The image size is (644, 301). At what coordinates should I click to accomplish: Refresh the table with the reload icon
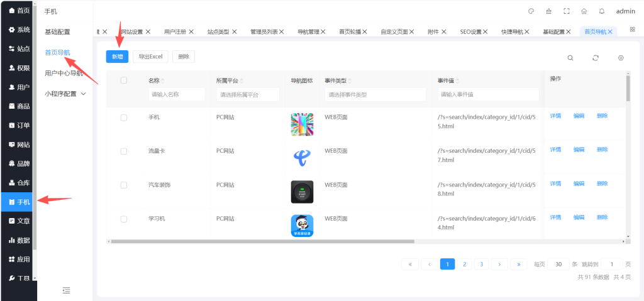[x=596, y=58]
